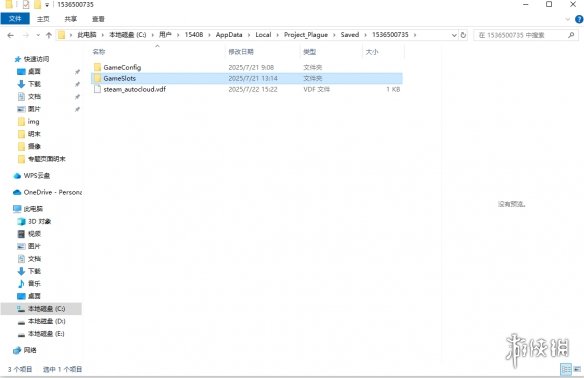Viewport: 584px width, 378px height.
Task: Switch to the 查看 ribbon tab
Action: [98, 19]
